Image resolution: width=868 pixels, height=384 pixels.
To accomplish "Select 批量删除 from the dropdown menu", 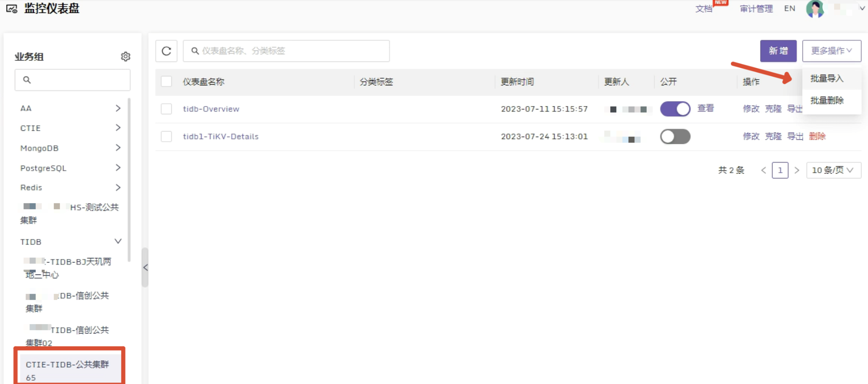I will coord(827,100).
